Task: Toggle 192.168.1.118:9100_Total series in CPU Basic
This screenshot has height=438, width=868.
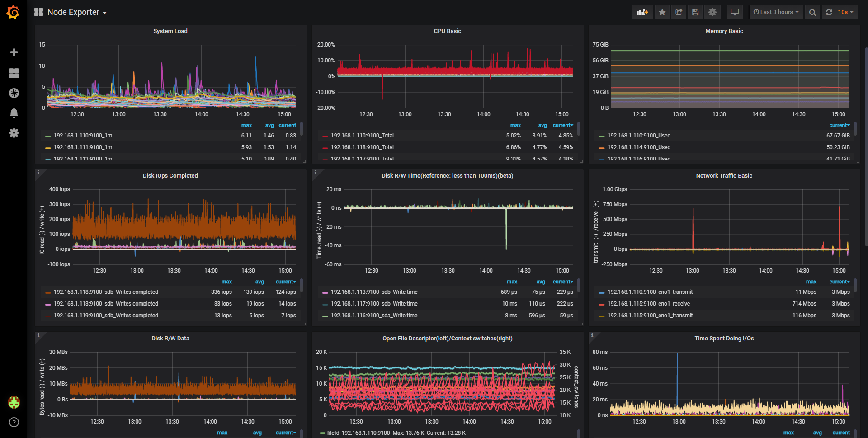Action: 362,147
